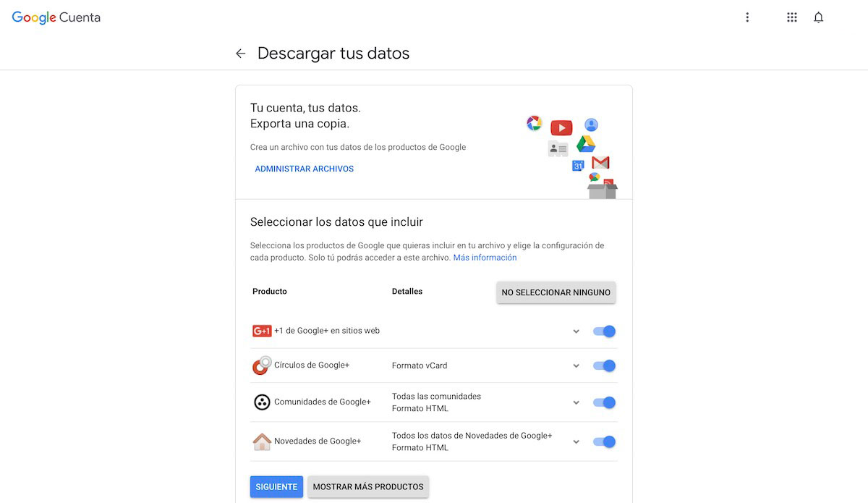
Task: Click the back arrow beside Descargar tus datos
Action: pos(241,54)
